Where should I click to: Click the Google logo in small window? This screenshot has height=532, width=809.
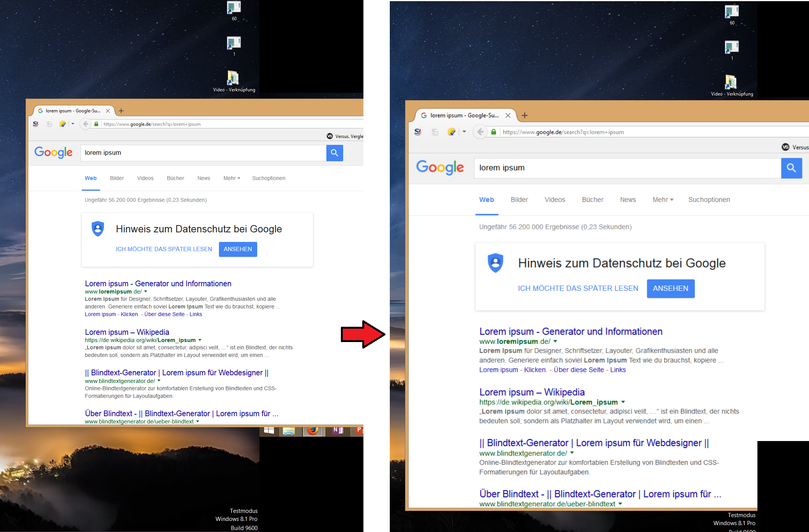tap(54, 152)
